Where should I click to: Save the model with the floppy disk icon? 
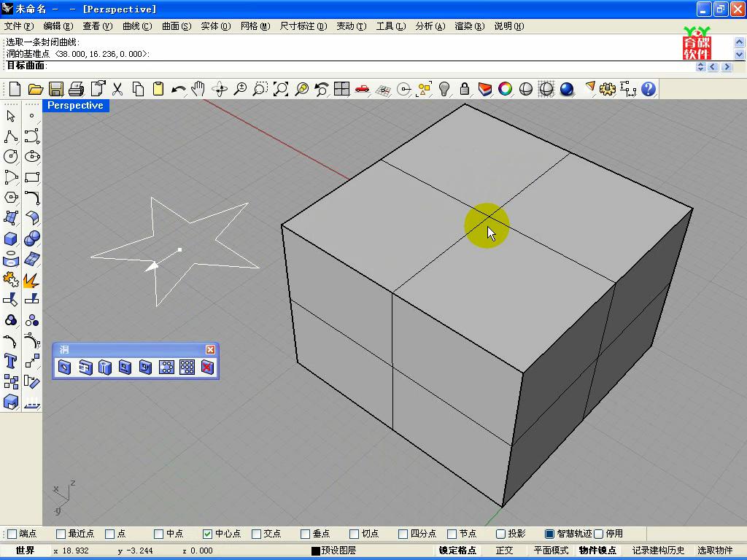55,89
